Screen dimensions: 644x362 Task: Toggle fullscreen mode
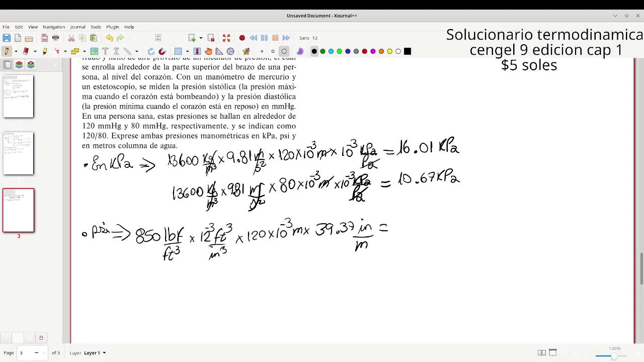click(x=226, y=38)
